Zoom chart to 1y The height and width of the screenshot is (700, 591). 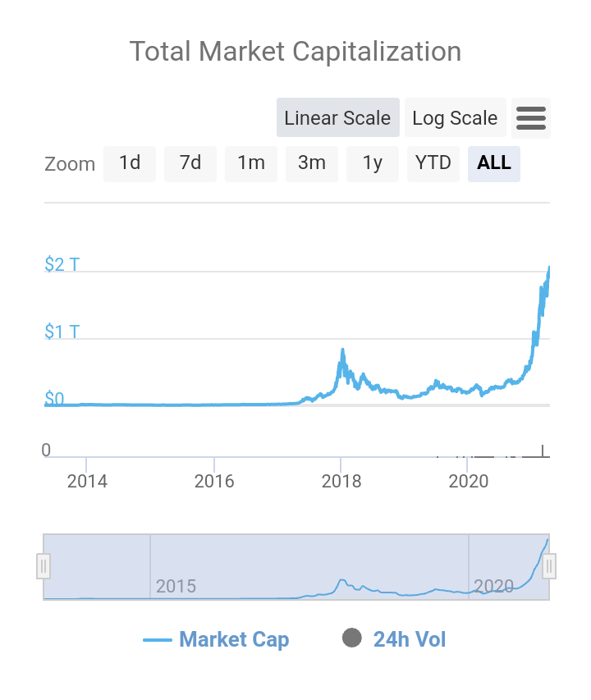coord(373,163)
